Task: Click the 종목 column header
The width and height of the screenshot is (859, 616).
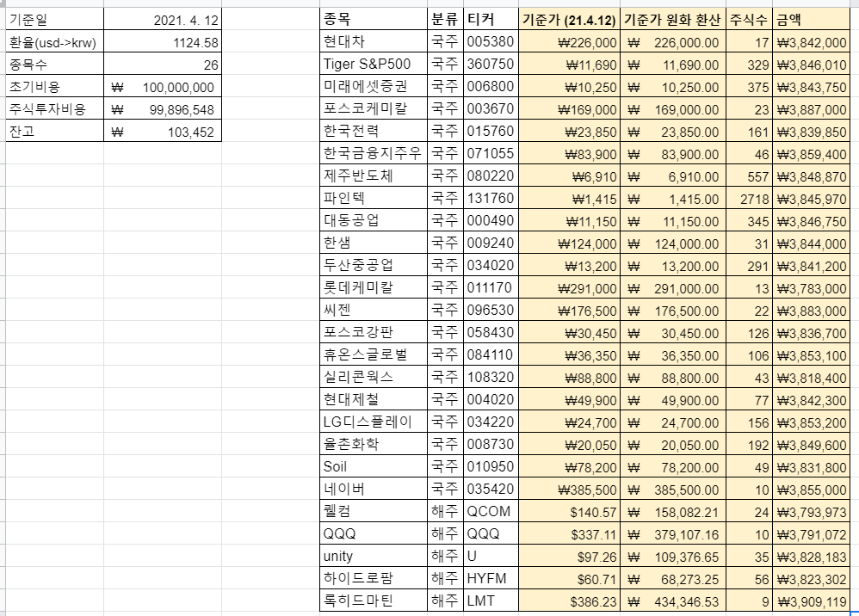Action: click(373, 20)
